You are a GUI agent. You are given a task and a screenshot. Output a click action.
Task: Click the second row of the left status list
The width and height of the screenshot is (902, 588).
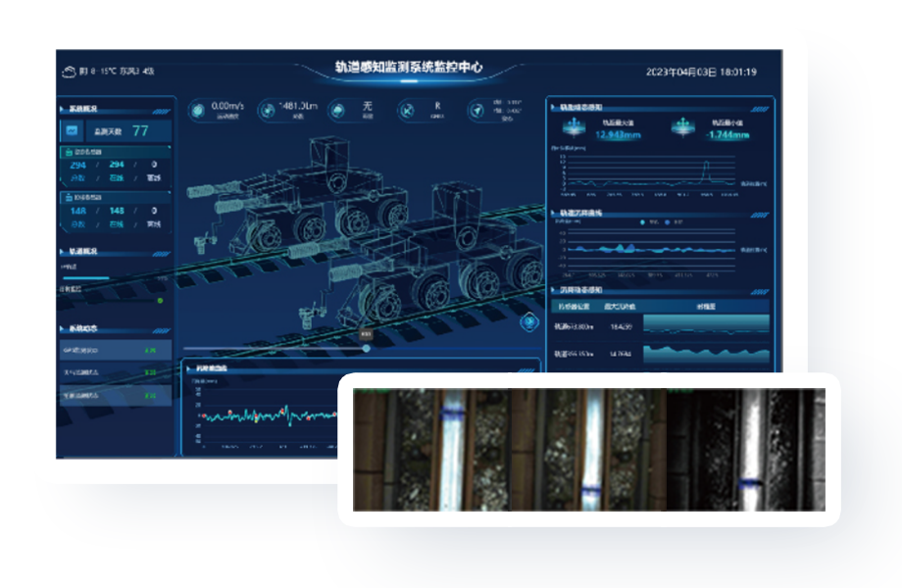(x=116, y=372)
